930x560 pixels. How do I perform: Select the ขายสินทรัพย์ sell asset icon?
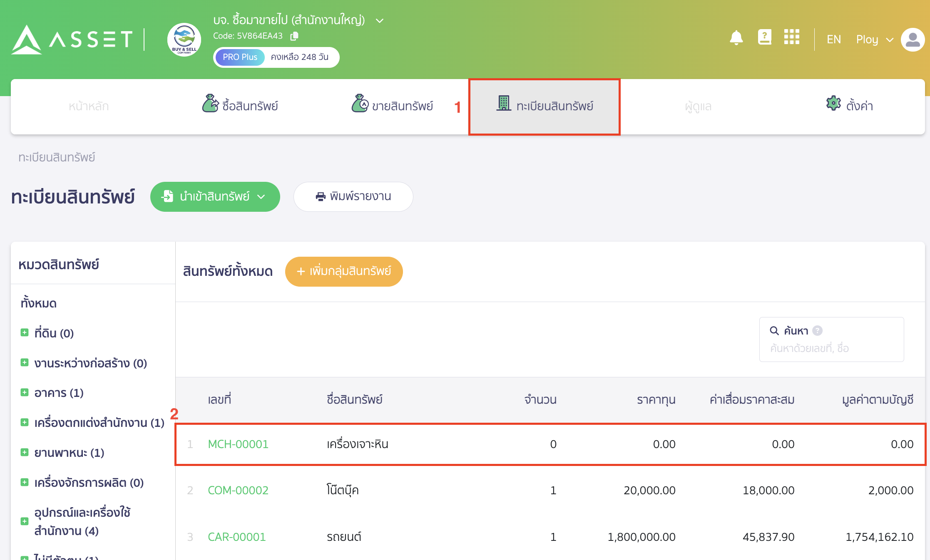click(359, 104)
